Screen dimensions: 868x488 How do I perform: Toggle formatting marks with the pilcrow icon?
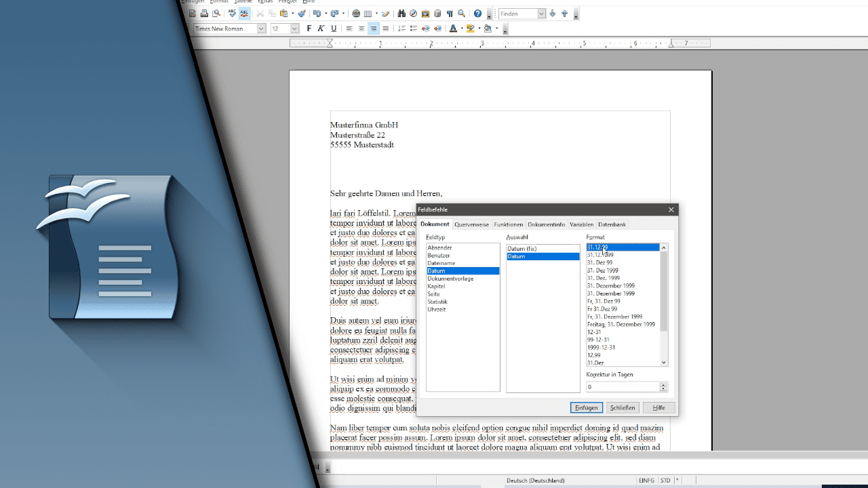[x=448, y=13]
